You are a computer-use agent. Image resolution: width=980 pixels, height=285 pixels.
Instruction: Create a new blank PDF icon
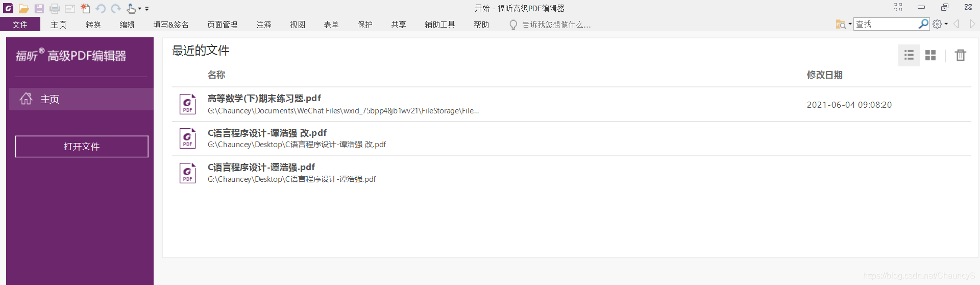[85, 8]
